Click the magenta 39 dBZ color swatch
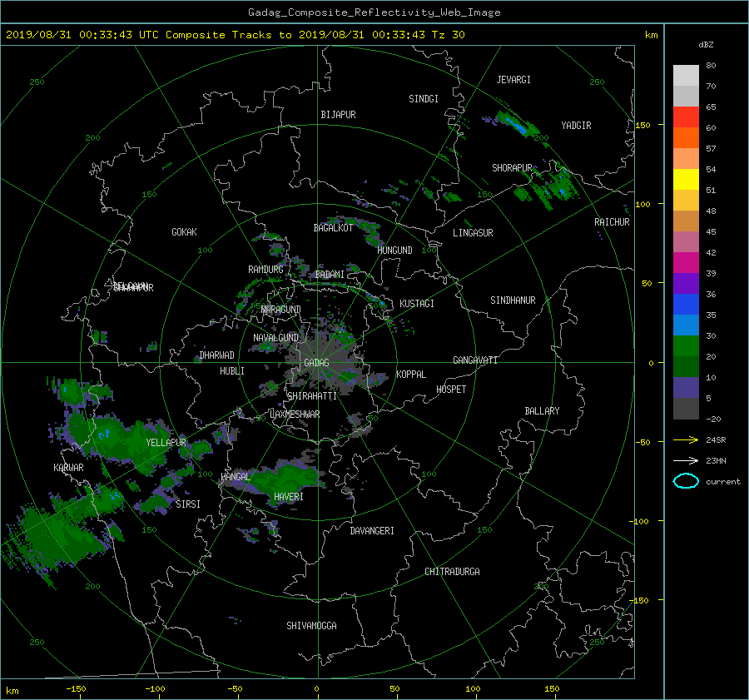The height and width of the screenshot is (700, 749). [x=686, y=263]
